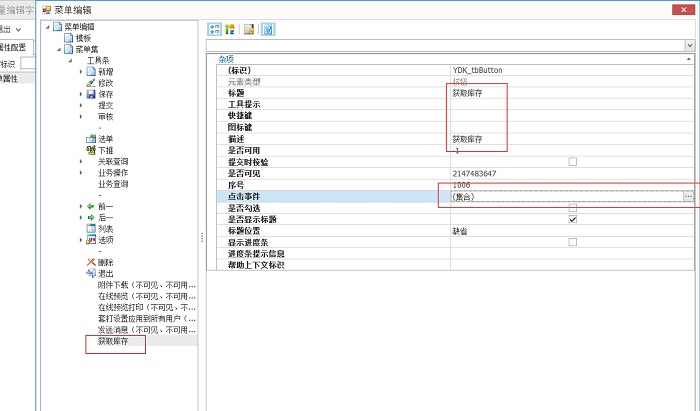This screenshot has height=411, width=700.
Task: Toggle the 提交时校验 checkbox
Action: coord(573,162)
